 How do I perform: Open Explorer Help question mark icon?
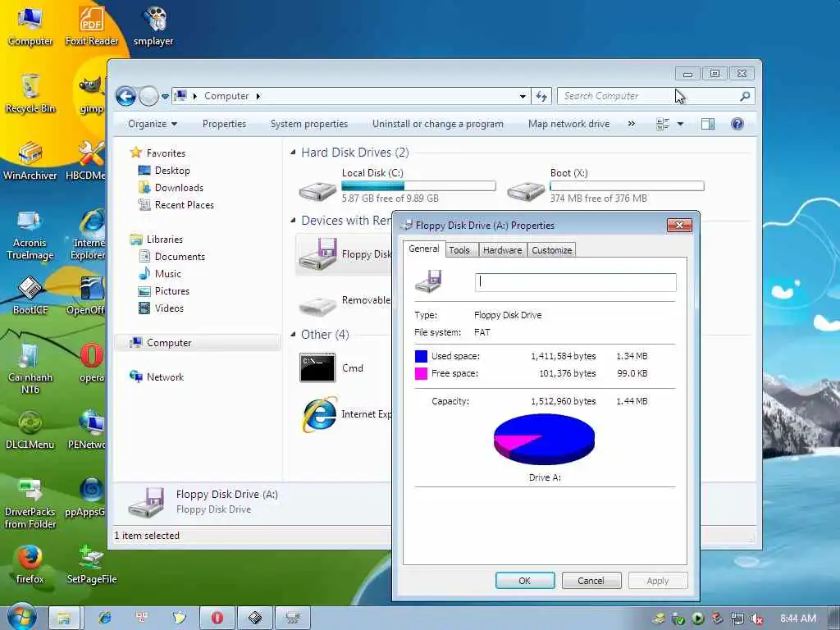coord(737,124)
